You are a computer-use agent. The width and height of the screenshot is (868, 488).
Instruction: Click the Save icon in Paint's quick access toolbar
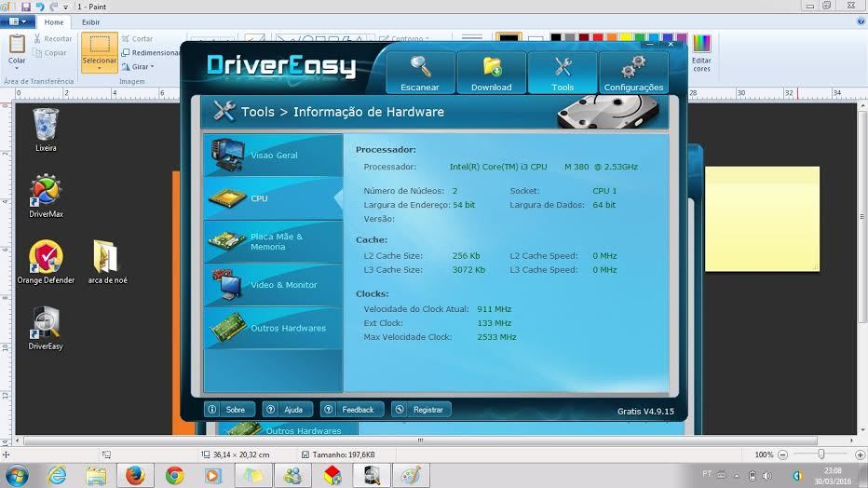(26, 7)
